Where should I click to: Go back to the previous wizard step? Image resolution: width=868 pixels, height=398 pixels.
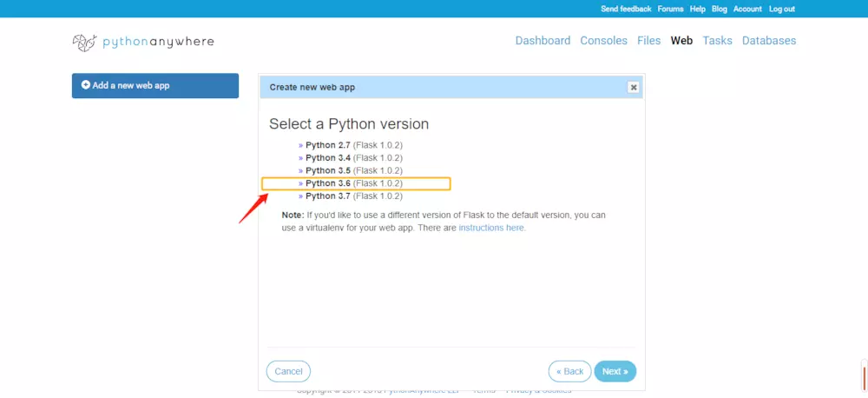(570, 371)
